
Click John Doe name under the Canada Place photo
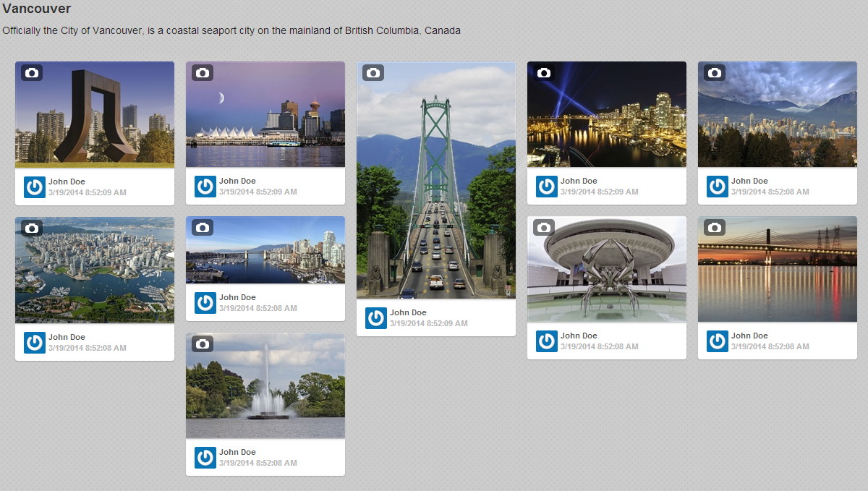237,181
